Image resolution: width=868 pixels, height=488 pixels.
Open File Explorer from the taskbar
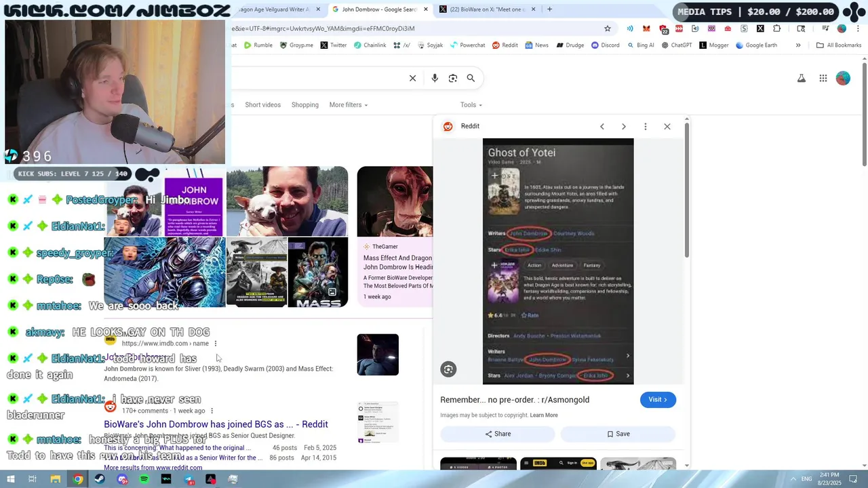coord(56,479)
